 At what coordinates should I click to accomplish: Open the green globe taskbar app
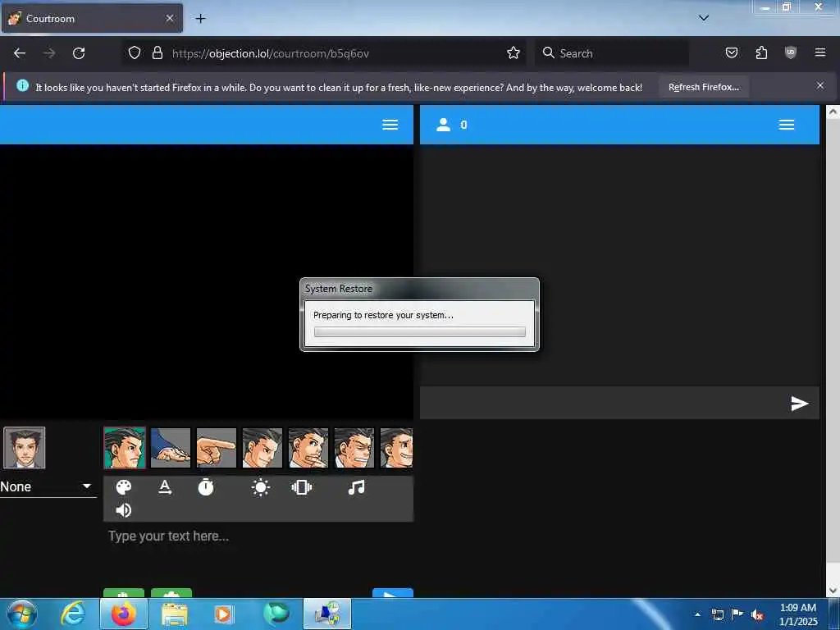pyautogui.click(x=276, y=614)
